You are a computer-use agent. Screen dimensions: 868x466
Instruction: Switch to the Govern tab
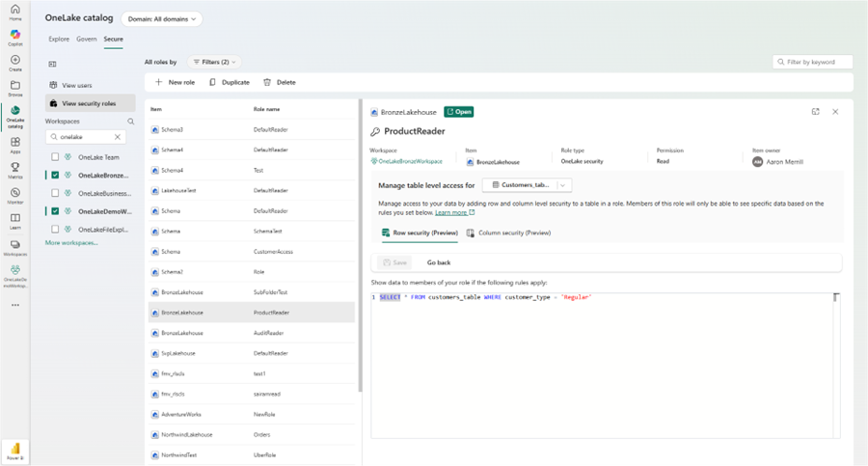pyautogui.click(x=87, y=40)
